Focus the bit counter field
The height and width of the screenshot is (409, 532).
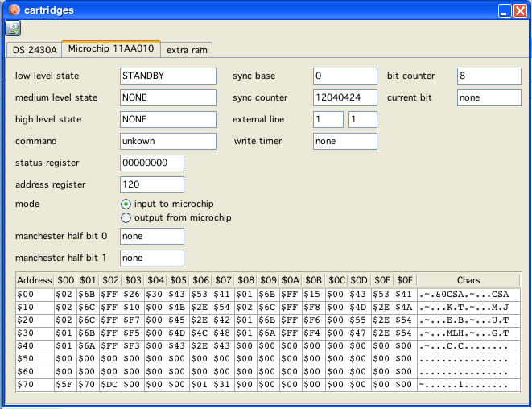(488, 76)
